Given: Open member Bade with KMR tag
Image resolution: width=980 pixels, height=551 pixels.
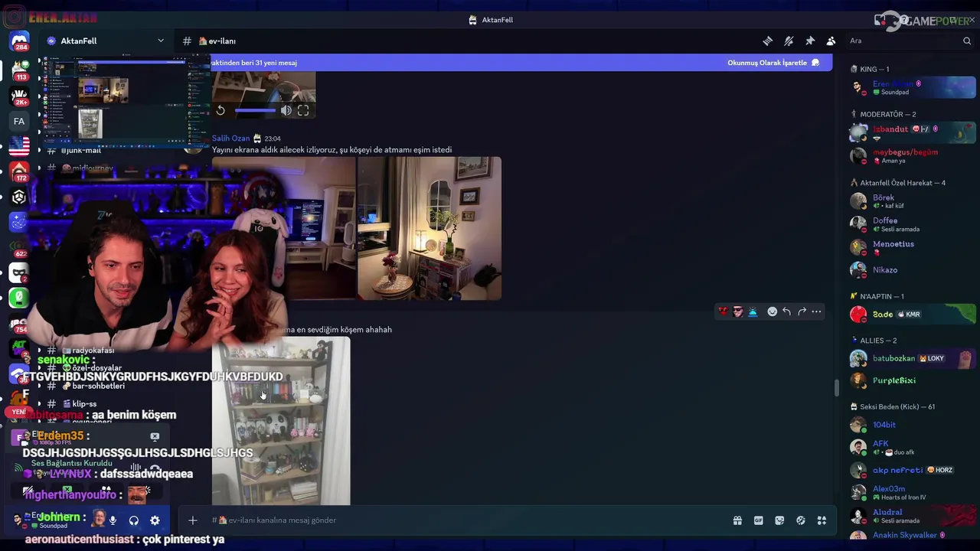Looking at the screenshot, I should [x=913, y=315].
